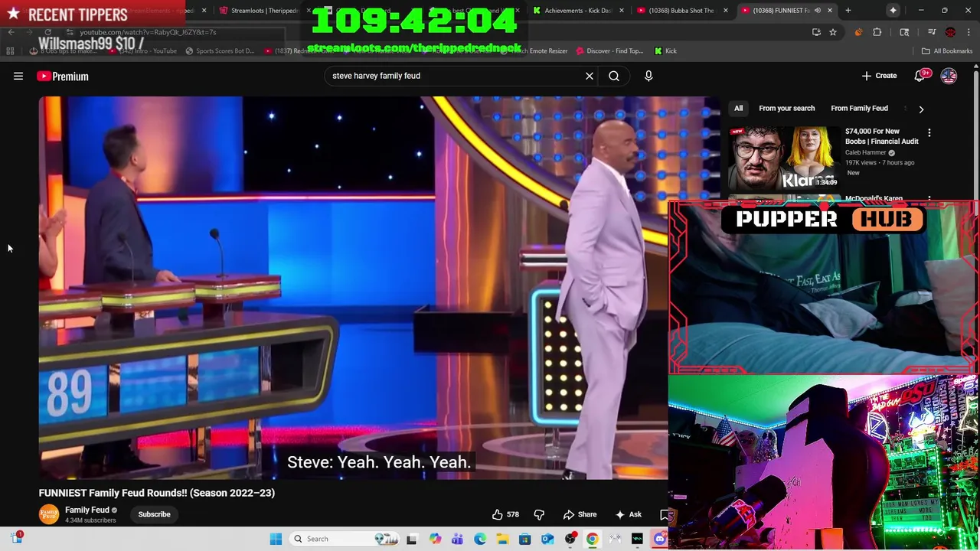Screen dimensions: 980x551
Task: Open Microsoft Store from the taskbar
Action: (524, 539)
